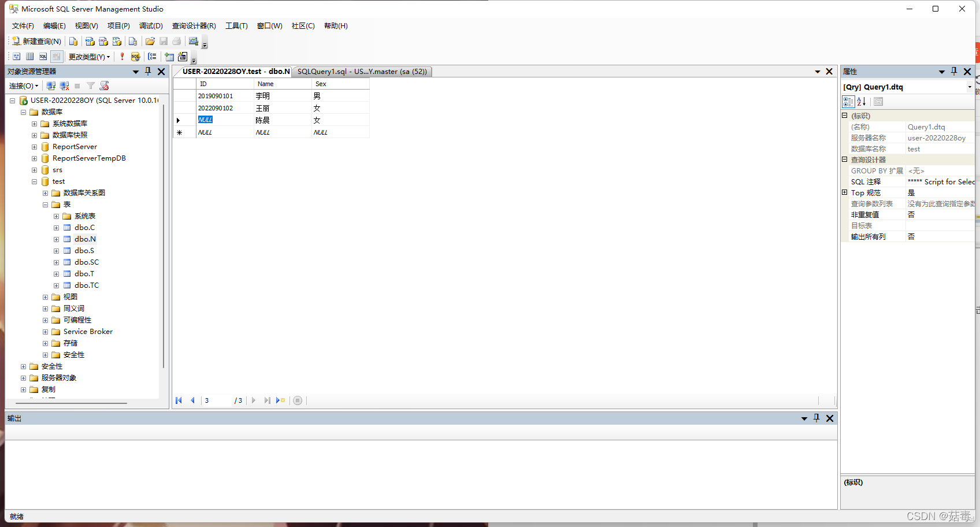Click the red Execute SQL exclamation icon
The width and height of the screenshot is (980, 527).
tap(122, 57)
